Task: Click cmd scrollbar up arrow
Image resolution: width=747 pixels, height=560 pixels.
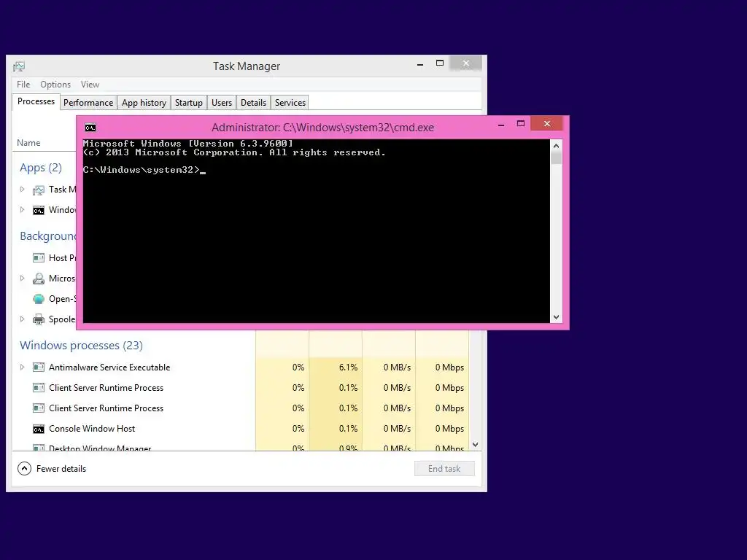Action: [556, 146]
